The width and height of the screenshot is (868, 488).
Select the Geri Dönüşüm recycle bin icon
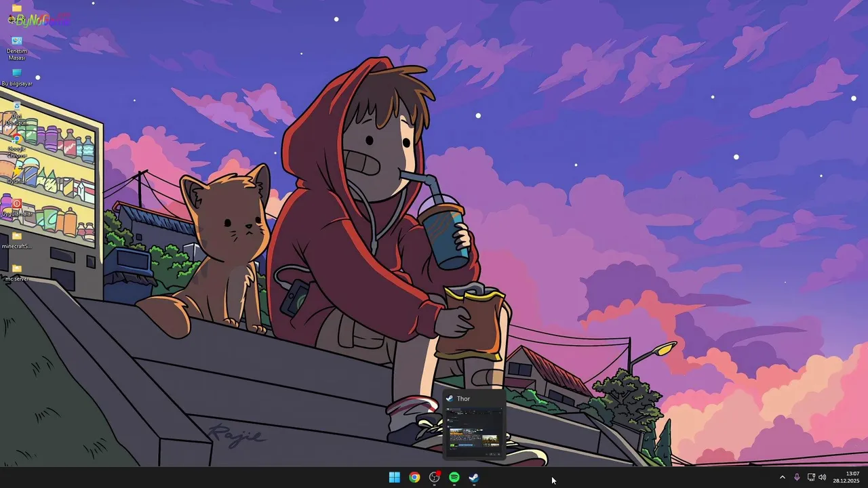[17, 113]
